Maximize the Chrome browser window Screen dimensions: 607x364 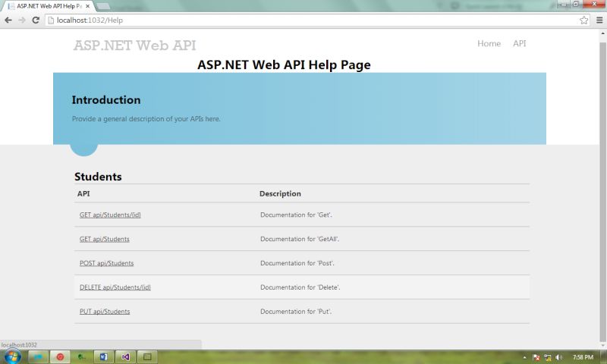(x=576, y=5)
